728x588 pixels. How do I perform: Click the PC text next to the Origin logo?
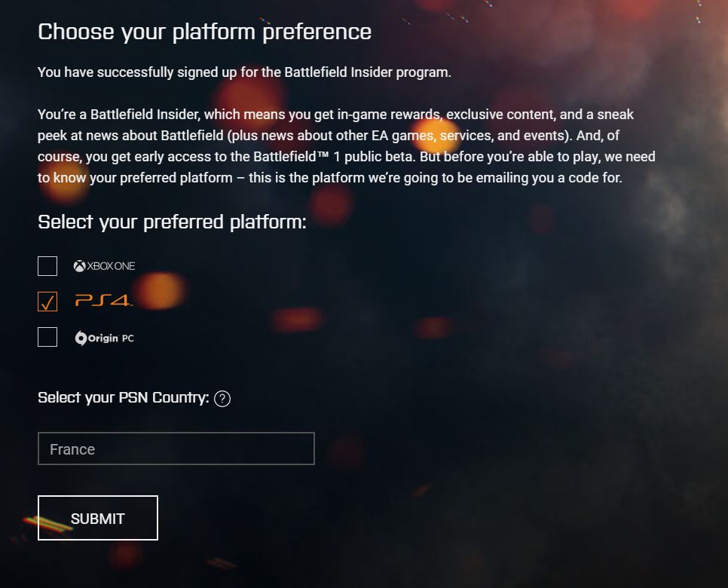pyautogui.click(x=129, y=338)
